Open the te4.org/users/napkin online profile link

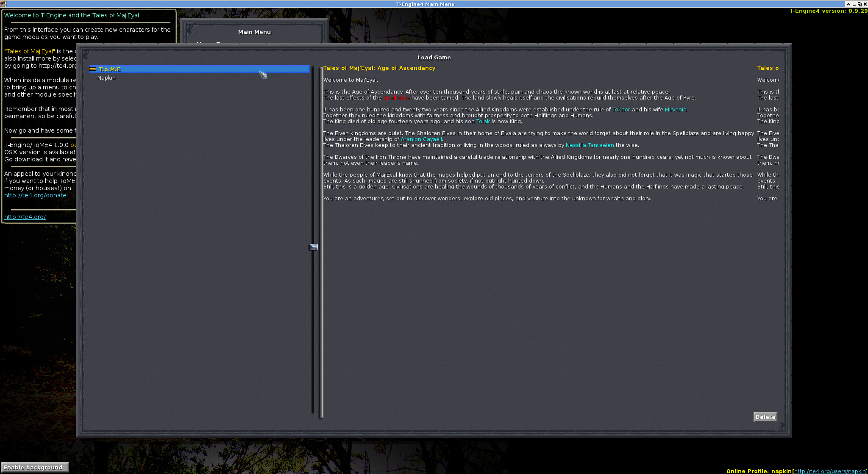point(830,471)
